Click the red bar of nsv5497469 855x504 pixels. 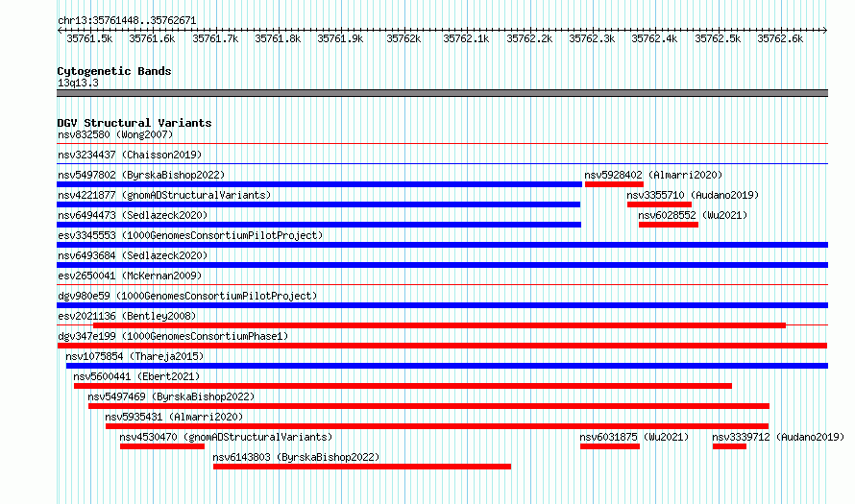click(428, 406)
